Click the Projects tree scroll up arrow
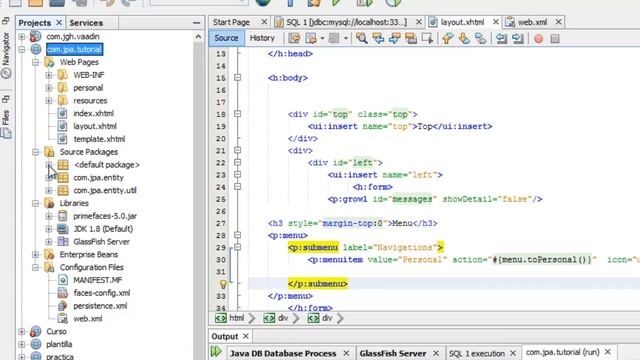640x360 pixels. click(198, 37)
